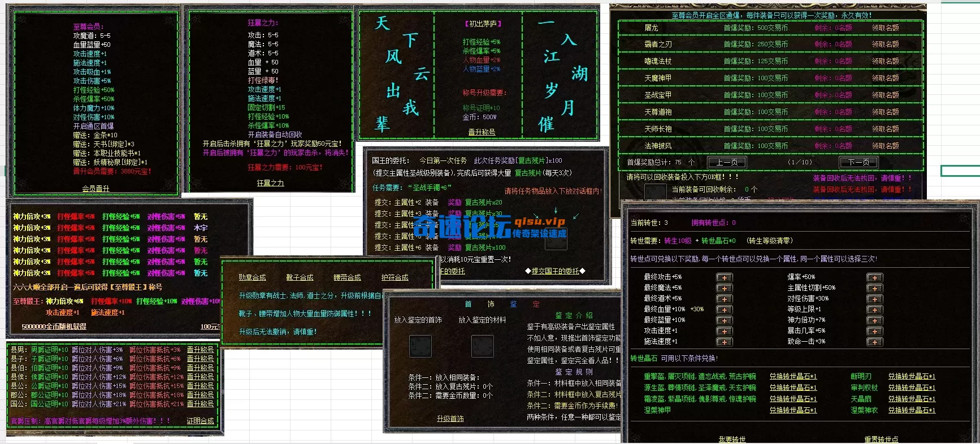This screenshot has height=444, width=980.
Task: Select the 放入鉴定的首饰 item slot
Action: pyautogui.click(x=420, y=346)
